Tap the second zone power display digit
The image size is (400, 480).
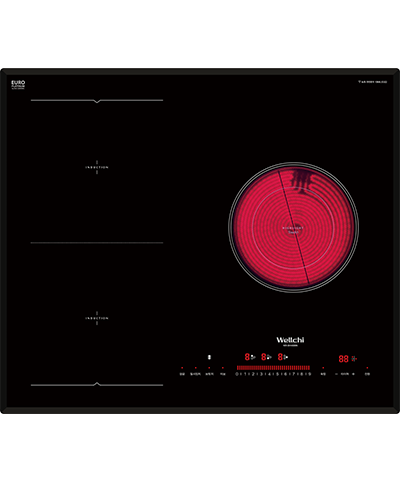point(264,357)
